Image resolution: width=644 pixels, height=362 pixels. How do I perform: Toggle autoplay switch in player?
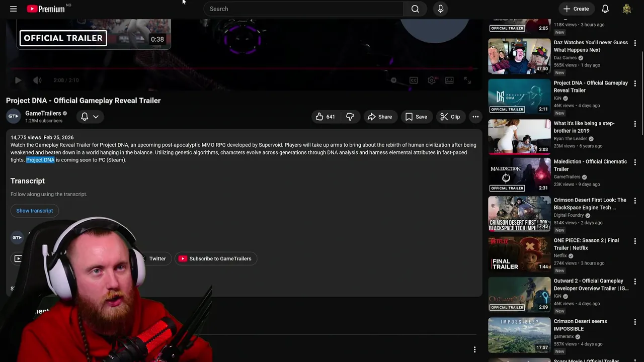(393, 80)
